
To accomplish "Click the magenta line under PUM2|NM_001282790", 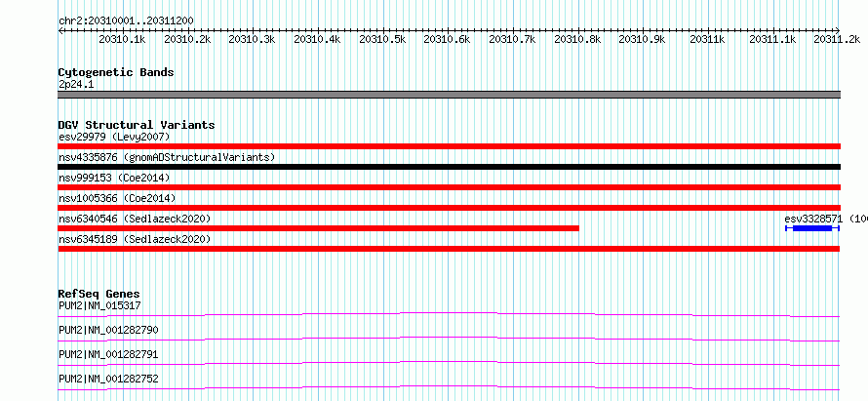I will coord(449,339).
